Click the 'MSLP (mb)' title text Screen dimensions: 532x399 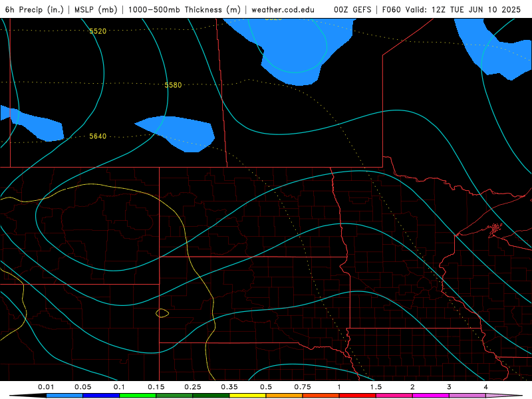click(96, 9)
